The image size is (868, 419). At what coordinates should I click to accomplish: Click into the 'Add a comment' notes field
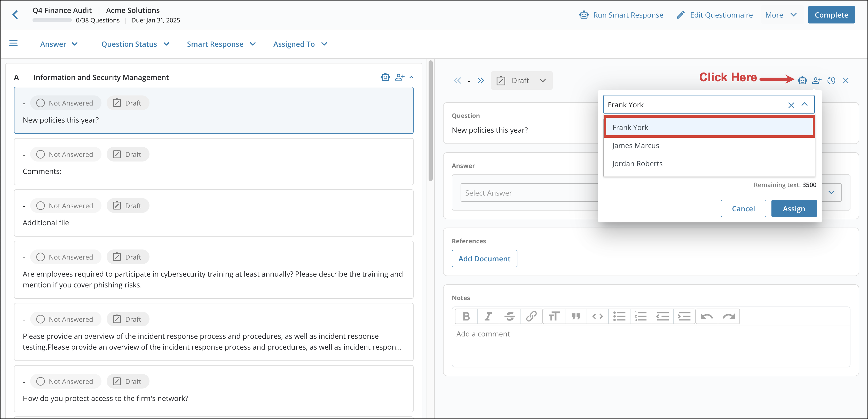pos(651,346)
